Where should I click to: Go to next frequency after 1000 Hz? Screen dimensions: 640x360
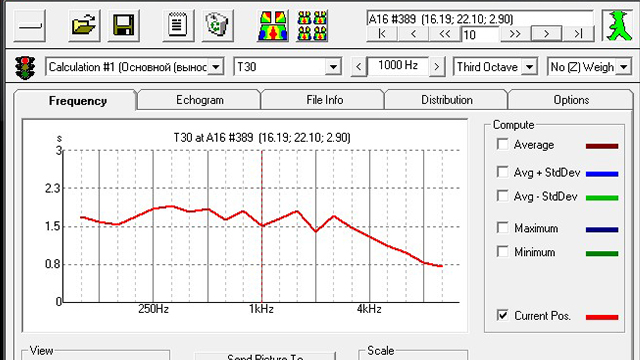tap(437, 67)
